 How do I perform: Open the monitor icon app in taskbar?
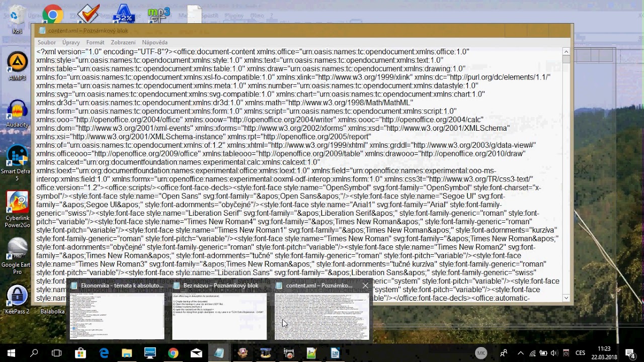[150, 353]
